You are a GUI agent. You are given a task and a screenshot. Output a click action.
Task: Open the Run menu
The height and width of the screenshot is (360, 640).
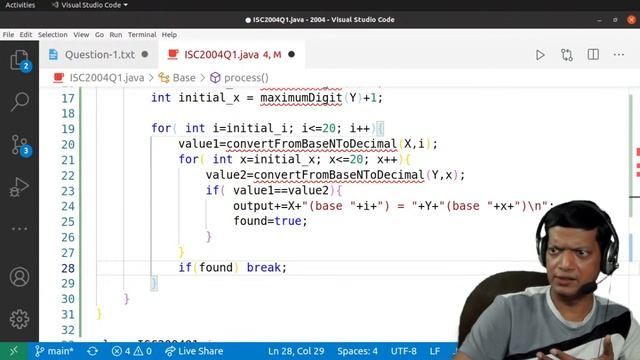pos(116,35)
